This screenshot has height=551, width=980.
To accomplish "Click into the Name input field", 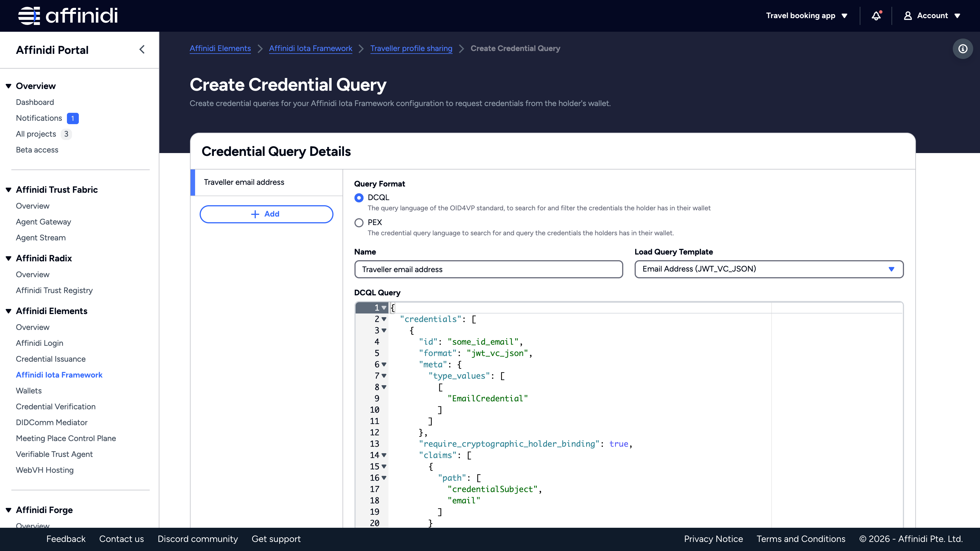I will point(489,269).
